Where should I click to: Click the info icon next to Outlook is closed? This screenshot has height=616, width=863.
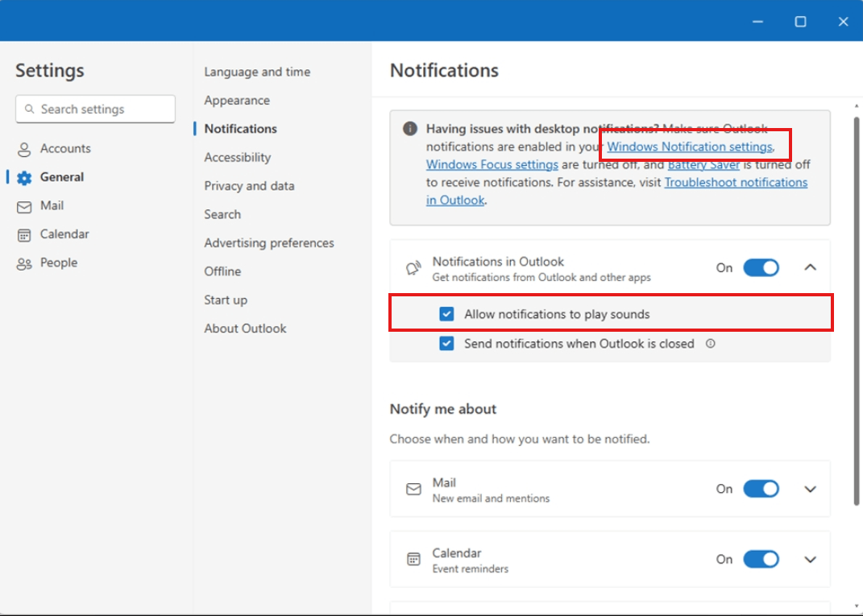711,343
